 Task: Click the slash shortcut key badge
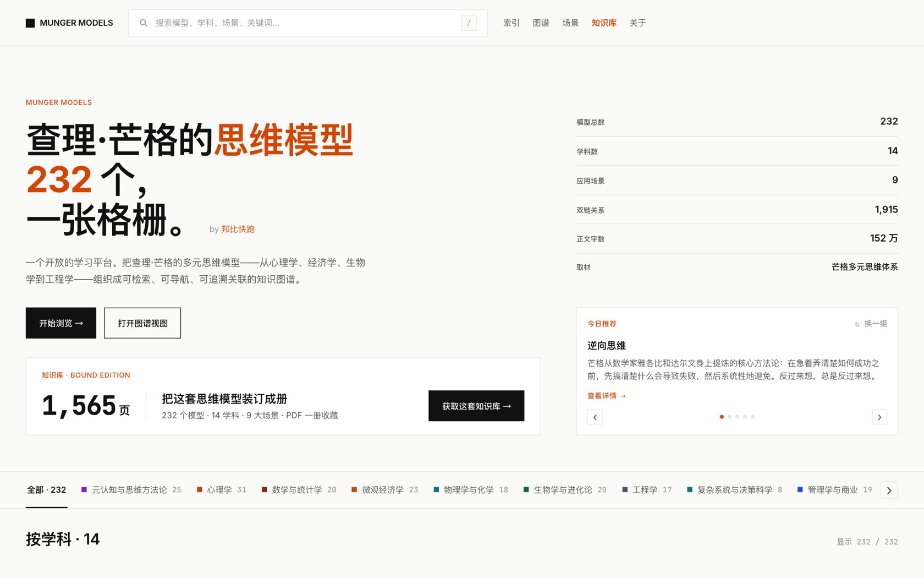(x=469, y=23)
